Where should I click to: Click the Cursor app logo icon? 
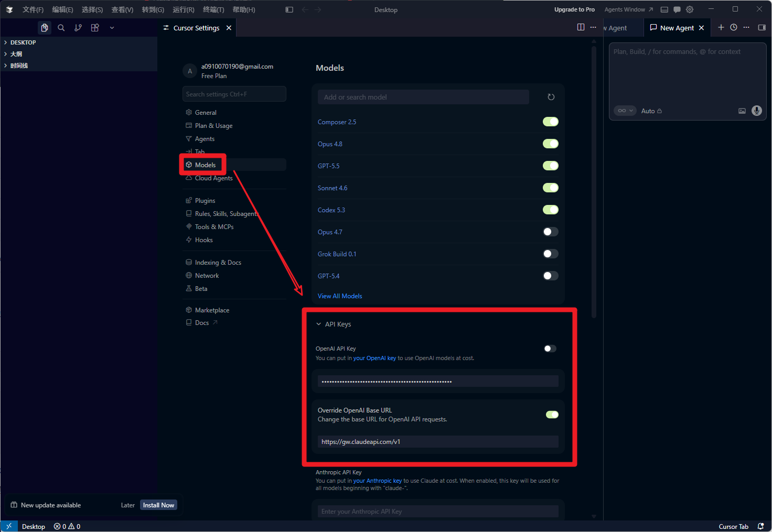point(9,9)
